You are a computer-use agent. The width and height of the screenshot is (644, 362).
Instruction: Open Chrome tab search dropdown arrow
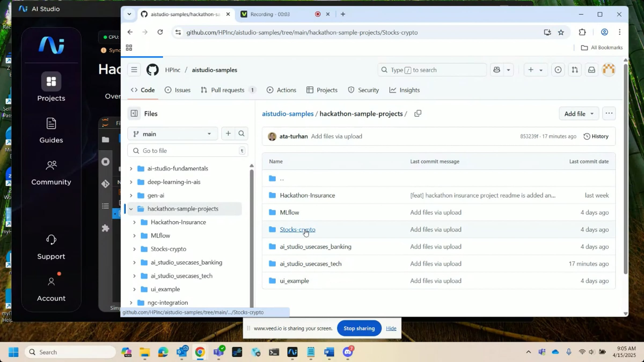point(129,14)
